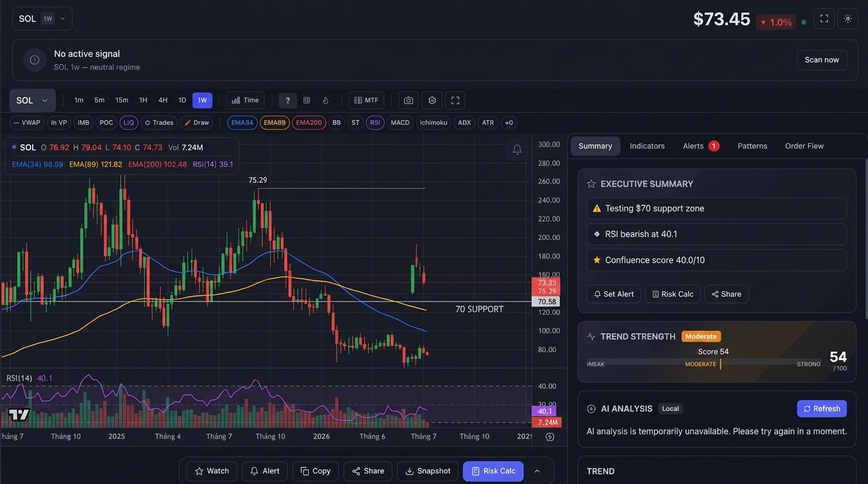Click the star icon in Executive Summary
The width and height of the screenshot is (868, 484).
[591, 184]
